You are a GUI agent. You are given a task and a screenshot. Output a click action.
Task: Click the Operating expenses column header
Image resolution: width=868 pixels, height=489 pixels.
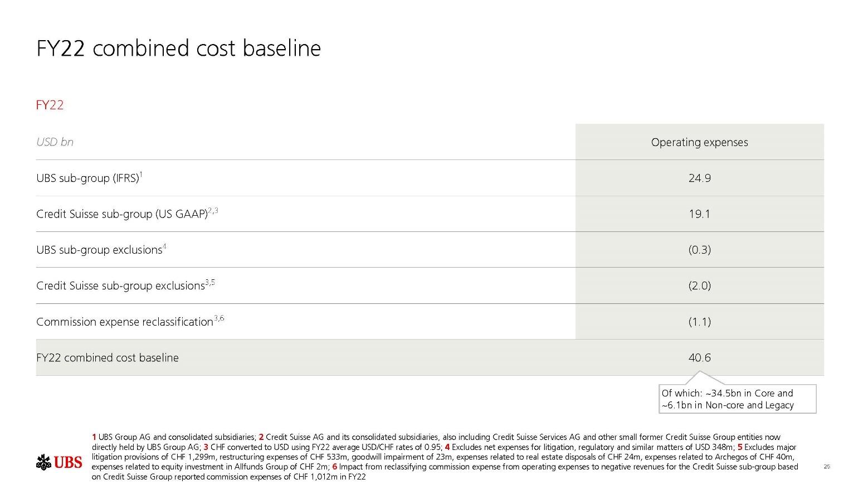699,142
